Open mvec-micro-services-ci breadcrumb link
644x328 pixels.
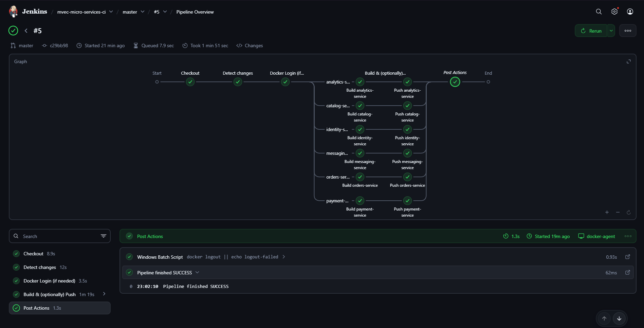(81, 12)
